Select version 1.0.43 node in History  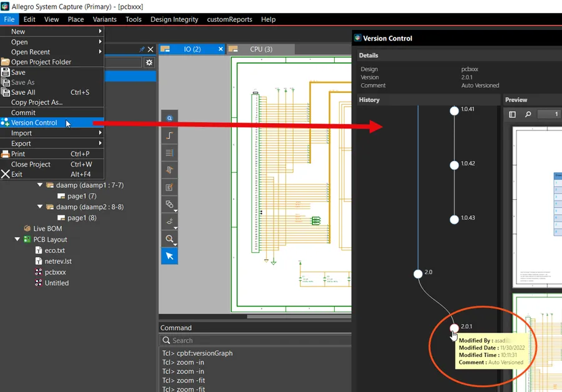tap(454, 220)
